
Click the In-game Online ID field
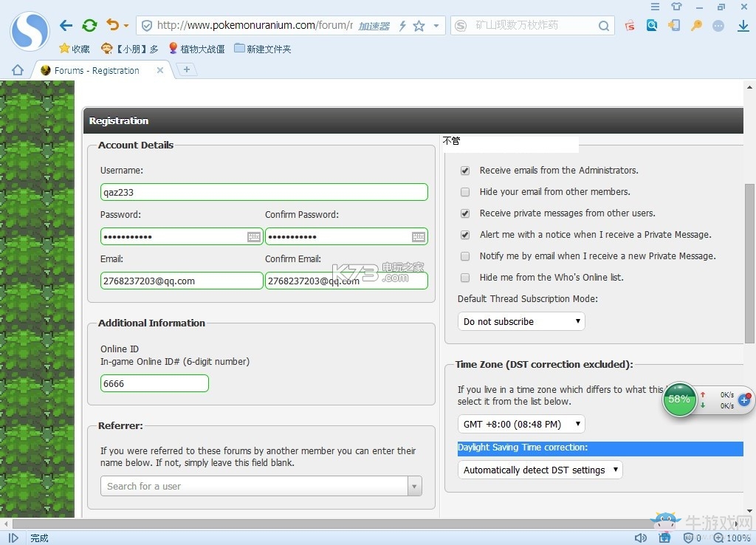[154, 383]
